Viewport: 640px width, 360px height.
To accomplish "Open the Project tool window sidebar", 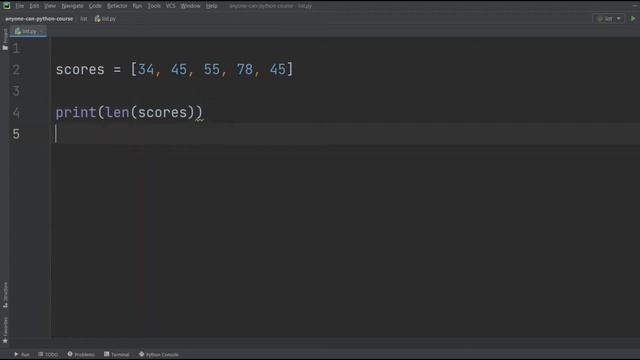I will point(5,39).
